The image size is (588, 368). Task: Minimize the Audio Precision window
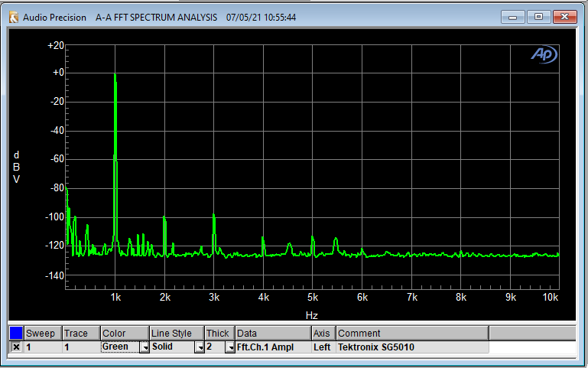512,18
